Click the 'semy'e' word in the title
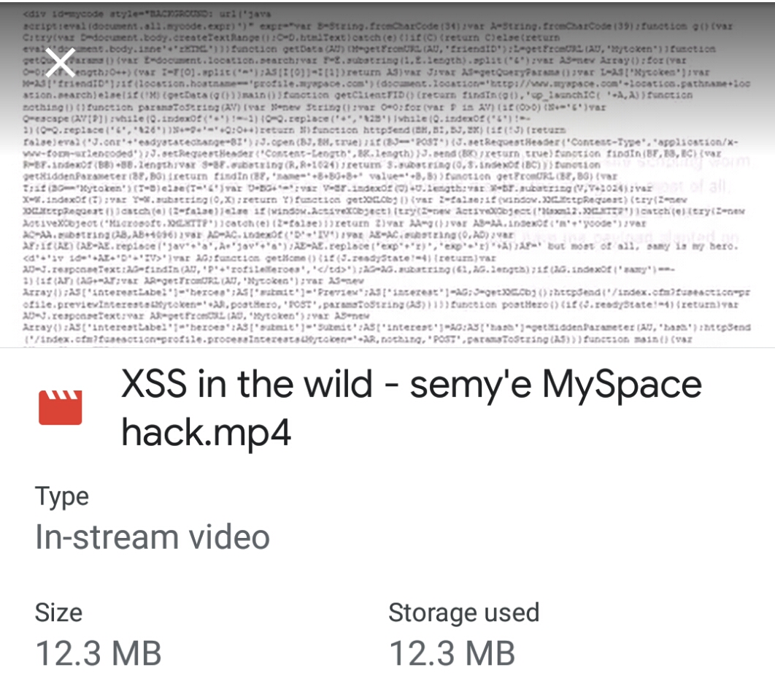 point(471,385)
